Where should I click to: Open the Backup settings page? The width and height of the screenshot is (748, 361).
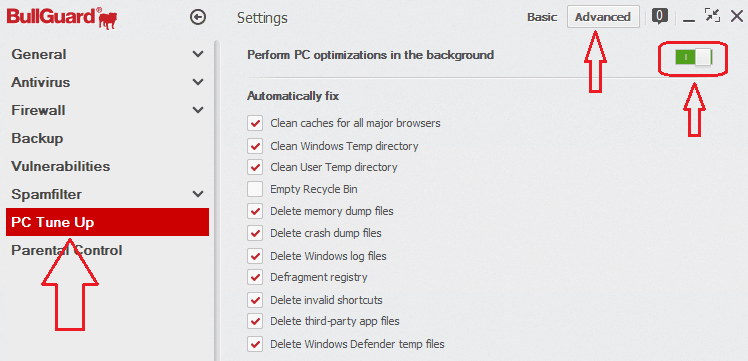pyautogui.click(x=107, y=139)
